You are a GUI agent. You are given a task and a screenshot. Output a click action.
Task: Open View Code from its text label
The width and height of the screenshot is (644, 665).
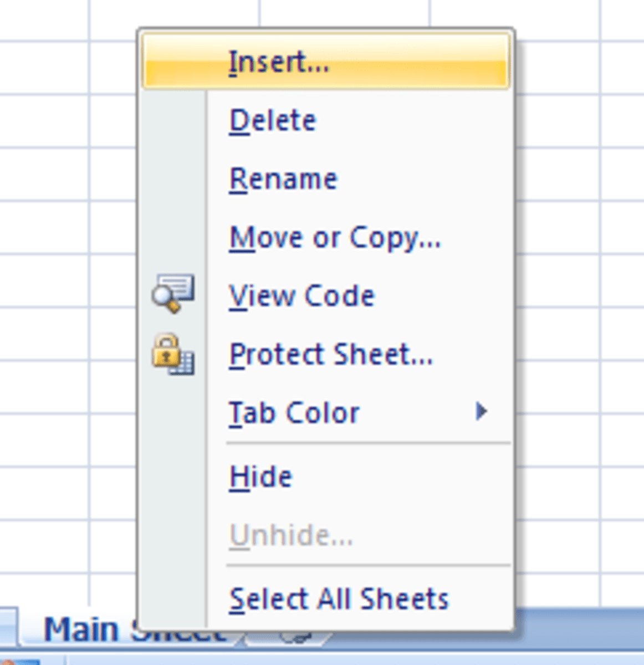pos(302,296)
